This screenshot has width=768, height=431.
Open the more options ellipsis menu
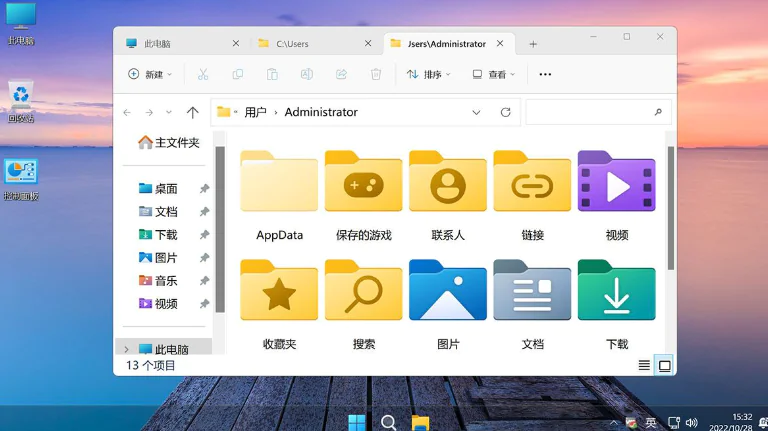[x=545, y=74]
